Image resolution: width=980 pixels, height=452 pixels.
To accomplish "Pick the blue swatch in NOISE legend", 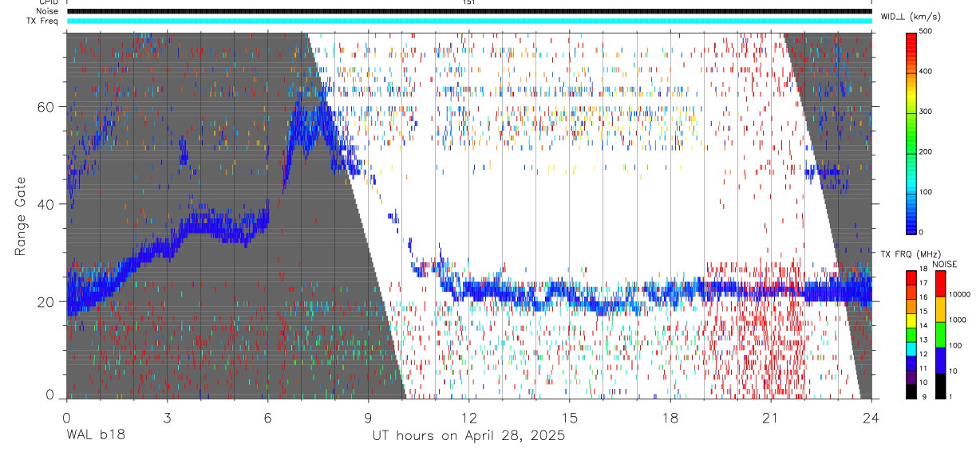I will click(941, 360).
